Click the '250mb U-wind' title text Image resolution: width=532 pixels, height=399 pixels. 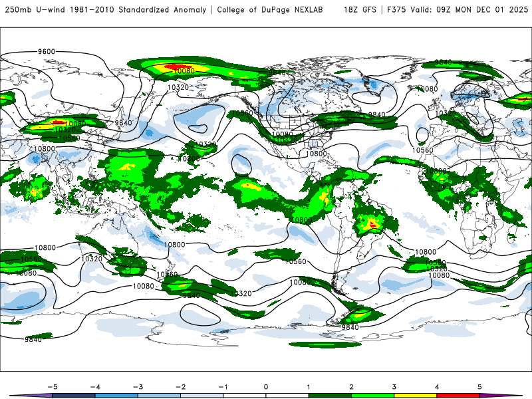point(35,10)
